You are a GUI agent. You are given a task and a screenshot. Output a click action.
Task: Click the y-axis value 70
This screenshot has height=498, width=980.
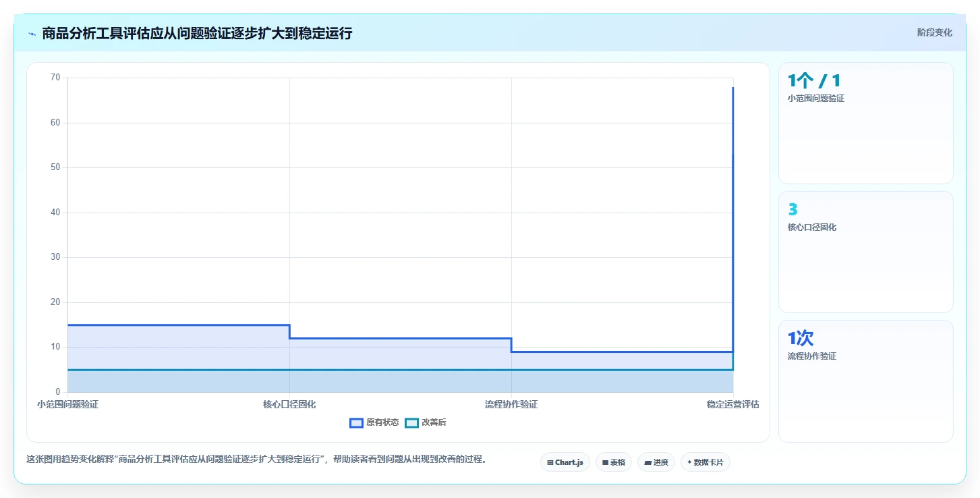pyautogui.click(x=55, y=78)
